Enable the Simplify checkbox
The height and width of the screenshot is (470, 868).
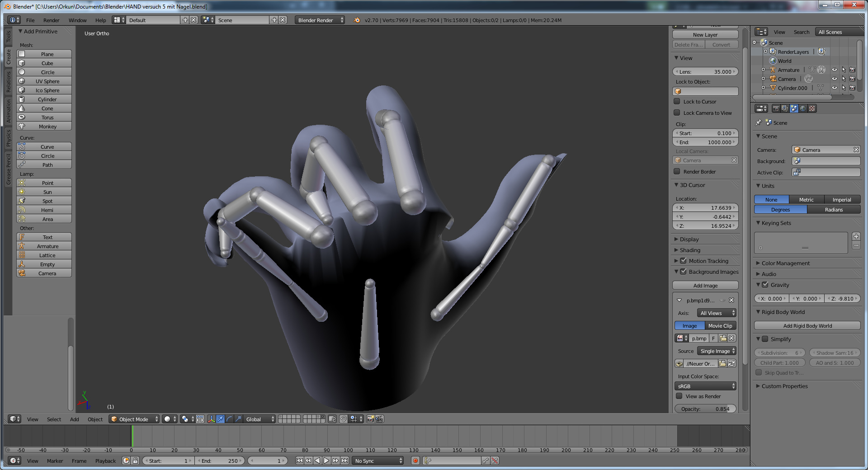pos(765,339)
